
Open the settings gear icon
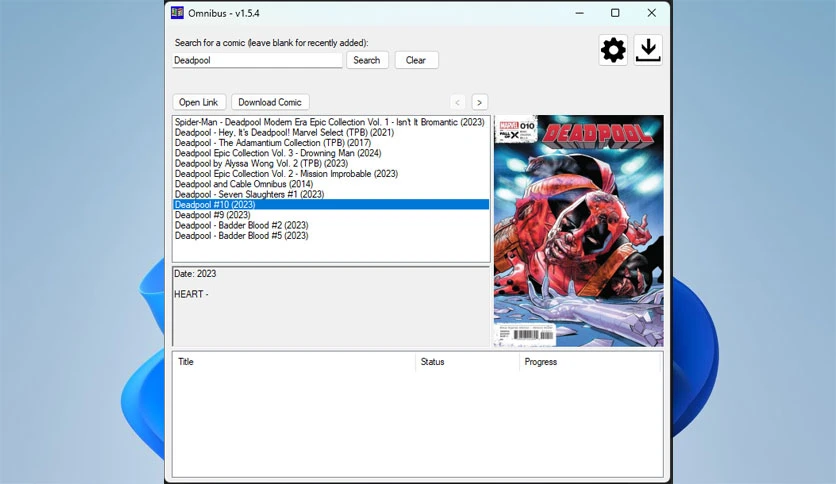[x=613, y=50]
